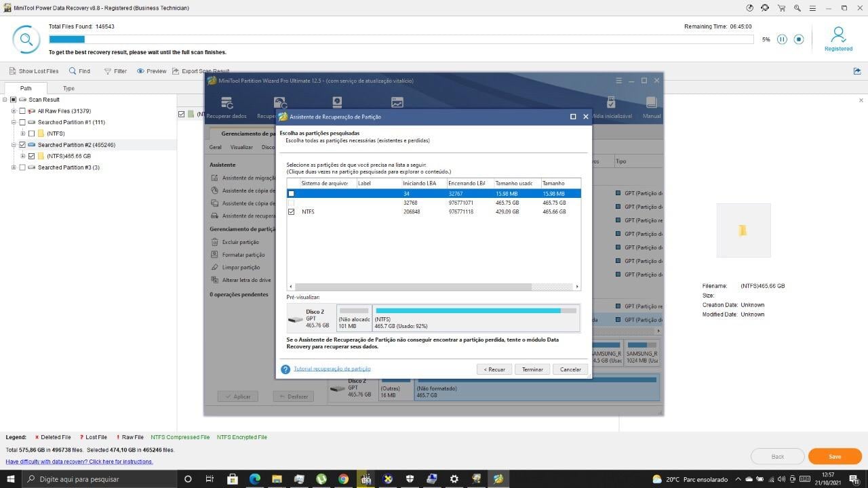Screen dimensions: 868x488
Task: Expand the (NTFS) folder under Partition #1
Action: 22,134
